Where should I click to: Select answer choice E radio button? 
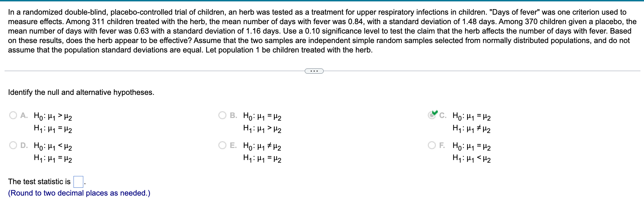(222, 144)
